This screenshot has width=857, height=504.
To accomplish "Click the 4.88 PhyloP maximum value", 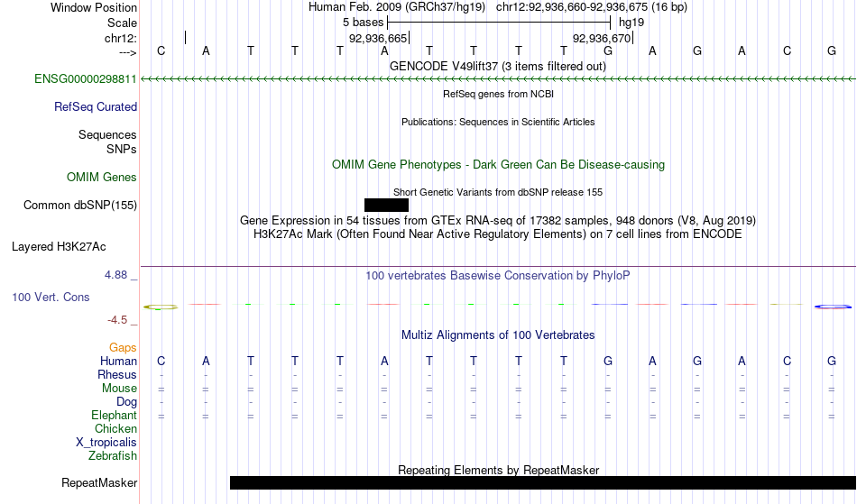I will [x=115, y=275].
